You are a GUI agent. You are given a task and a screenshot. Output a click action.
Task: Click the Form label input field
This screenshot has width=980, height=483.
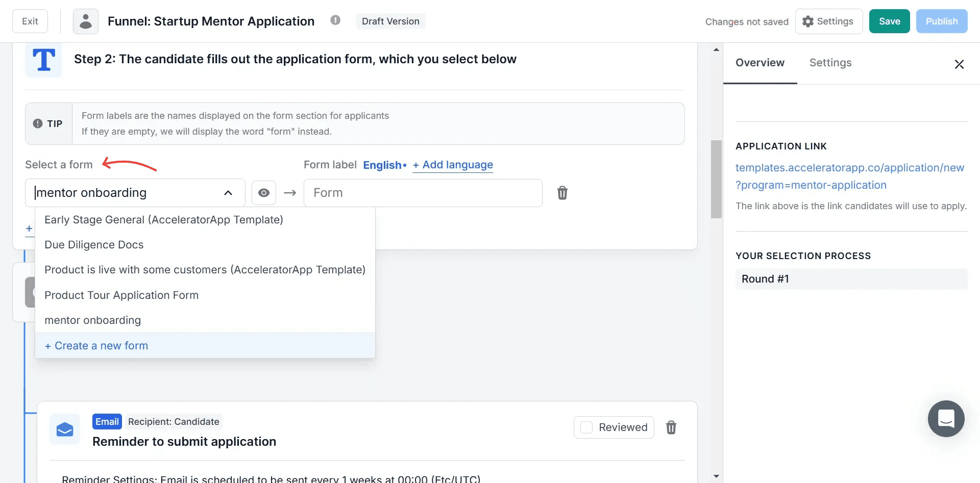click(x=423, y=193)
